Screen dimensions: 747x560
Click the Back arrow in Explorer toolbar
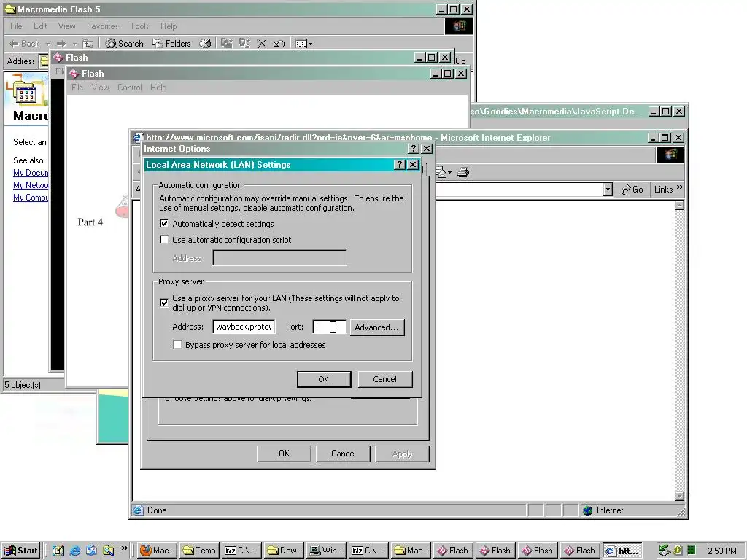[24, 44]
